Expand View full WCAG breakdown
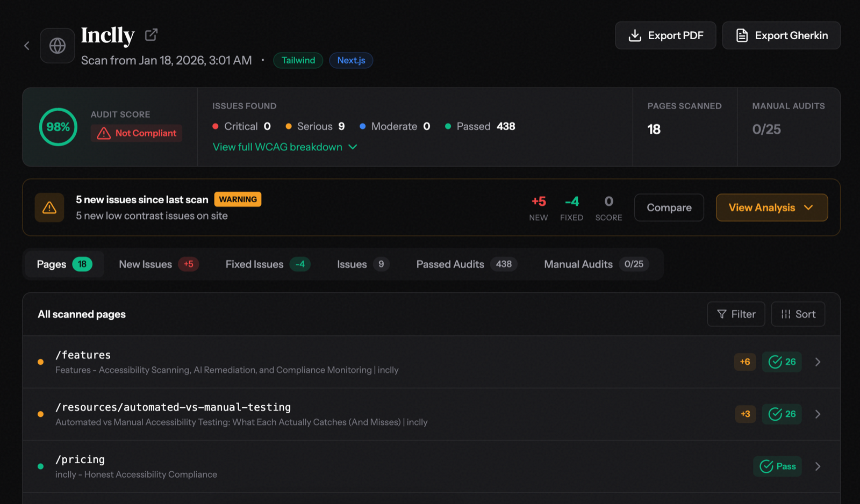The image size is (860, 504). click(x=284, y=147)
